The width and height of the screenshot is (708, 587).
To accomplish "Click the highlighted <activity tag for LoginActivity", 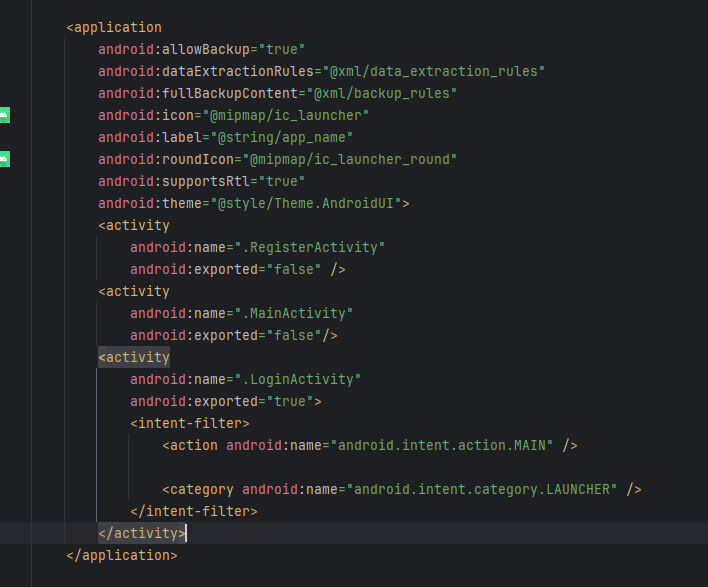I will click(x=134, y=357).
